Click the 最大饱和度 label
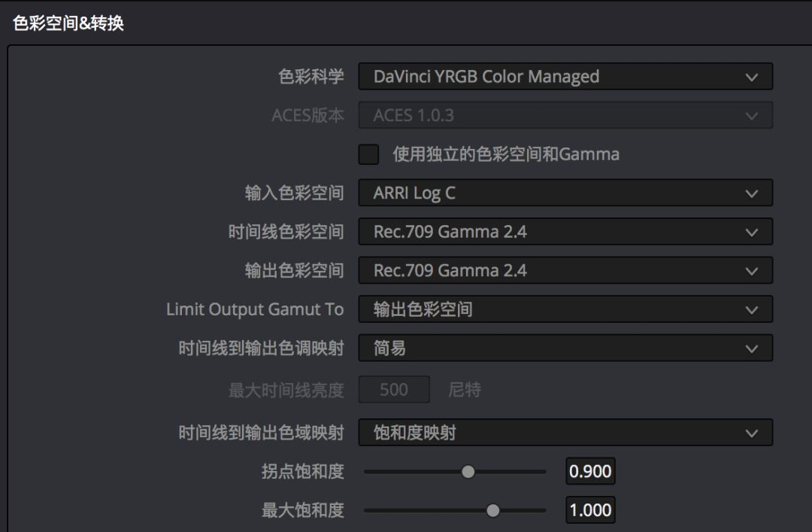Screen dimensions: 812x532 tap(303, 510)
